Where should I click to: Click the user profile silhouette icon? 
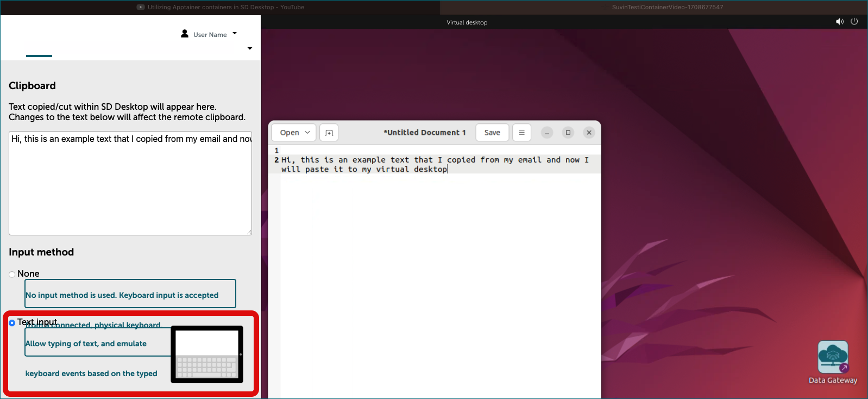pos(185,34)
